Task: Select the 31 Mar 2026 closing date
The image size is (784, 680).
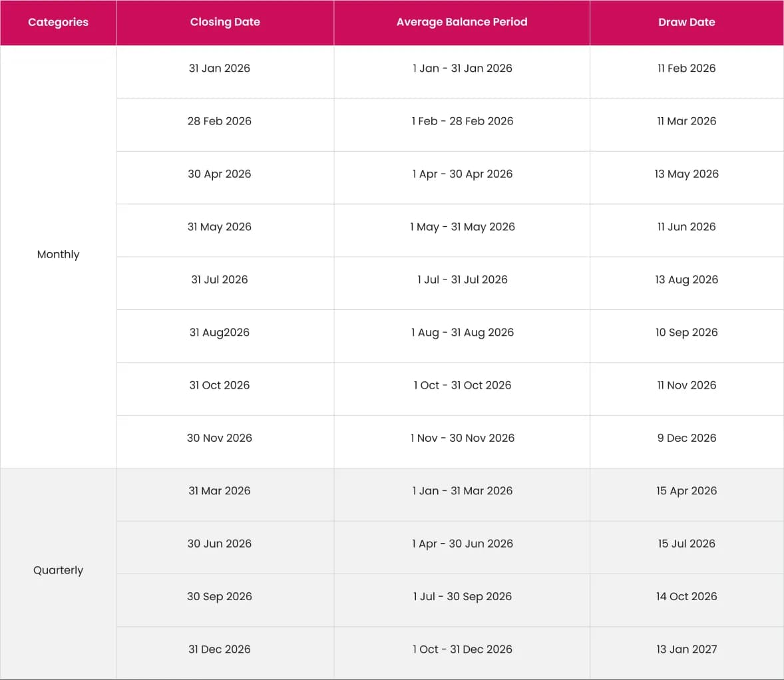Action: pos(219,491)
